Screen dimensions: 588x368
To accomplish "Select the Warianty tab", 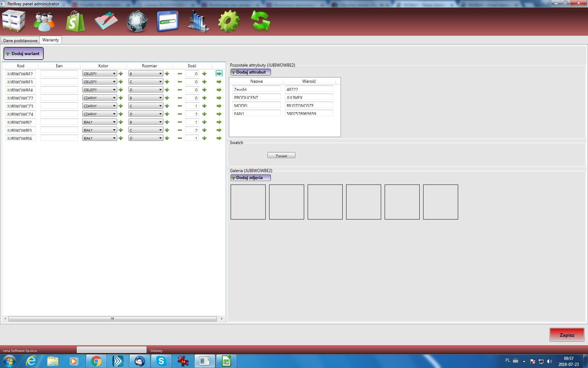I will pos(51,40).
